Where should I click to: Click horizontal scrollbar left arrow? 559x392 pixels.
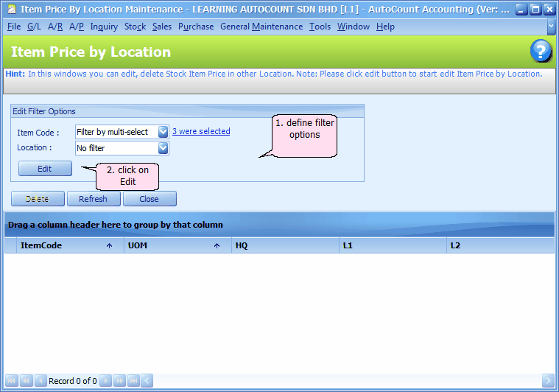[x=147, y=381]
